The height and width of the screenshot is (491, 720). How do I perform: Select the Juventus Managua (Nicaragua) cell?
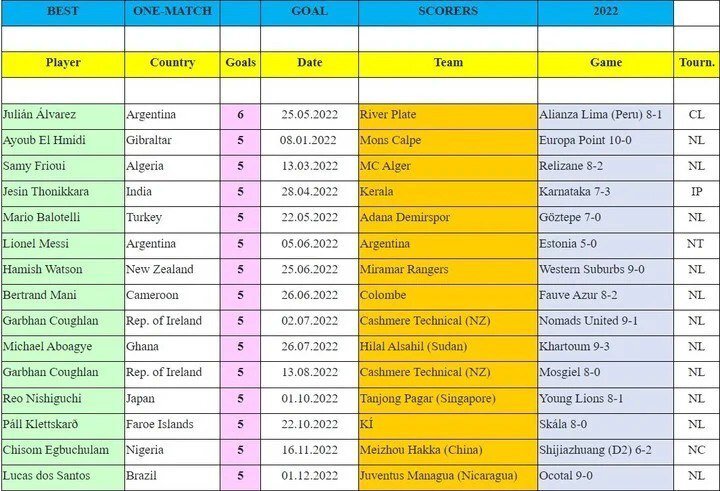click(448, 476)
